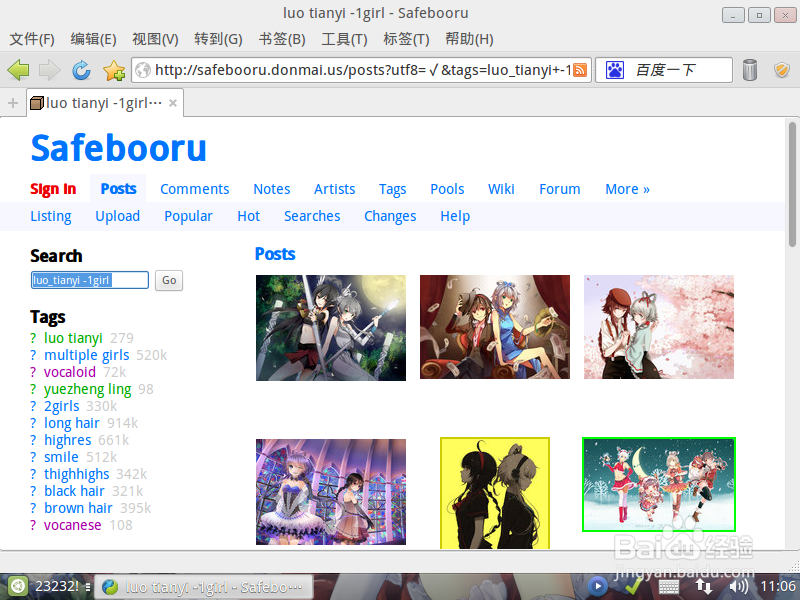The width and height of the screenshot is (800, 600).
Task: Open the red curtain two-girls thumbnail
Action: pyautogui.click(x=495, y=327)
